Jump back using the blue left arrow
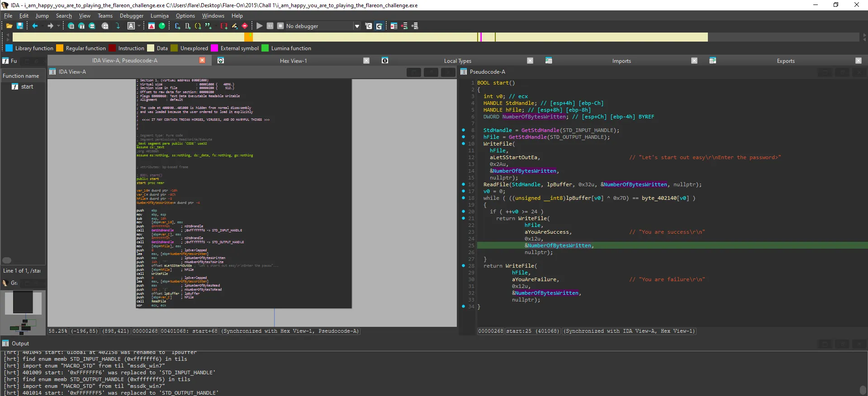868x396 pixels. (x=35, y=26)
